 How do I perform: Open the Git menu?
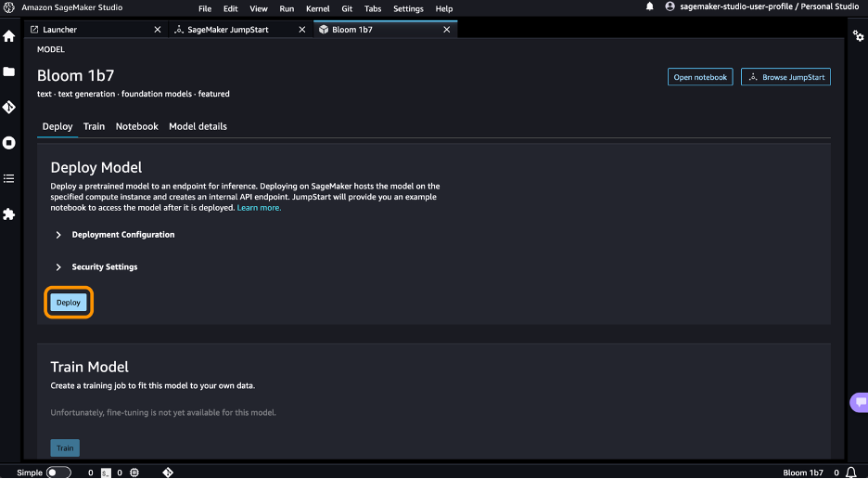tap(347, 9)
